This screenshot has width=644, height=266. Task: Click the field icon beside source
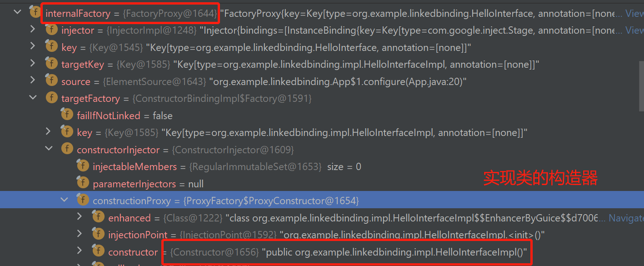51,80
